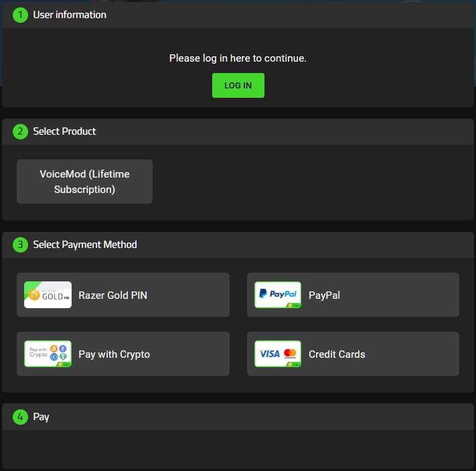Click the Select Payment Method heading
This screenshot has height=471, width=476.
85,245
